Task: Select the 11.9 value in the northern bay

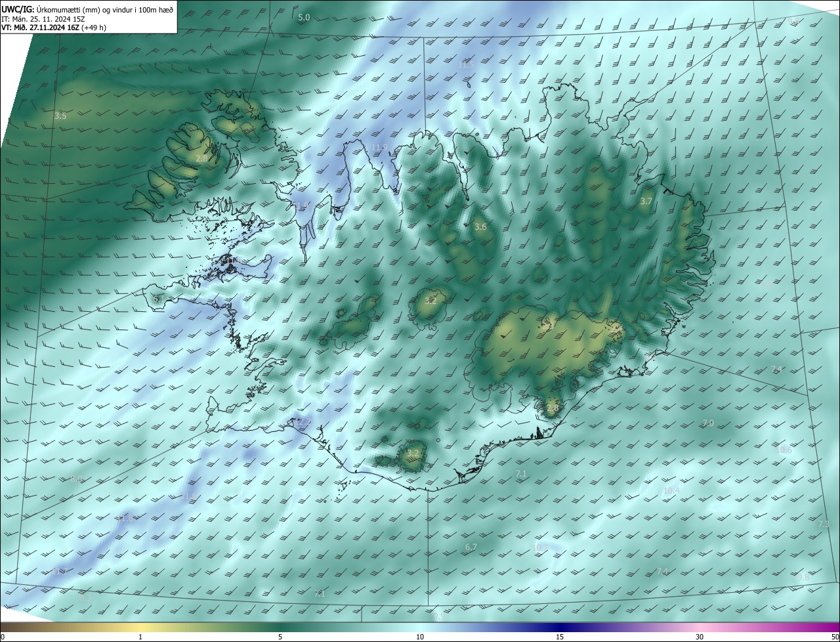Action: (379, 147)
